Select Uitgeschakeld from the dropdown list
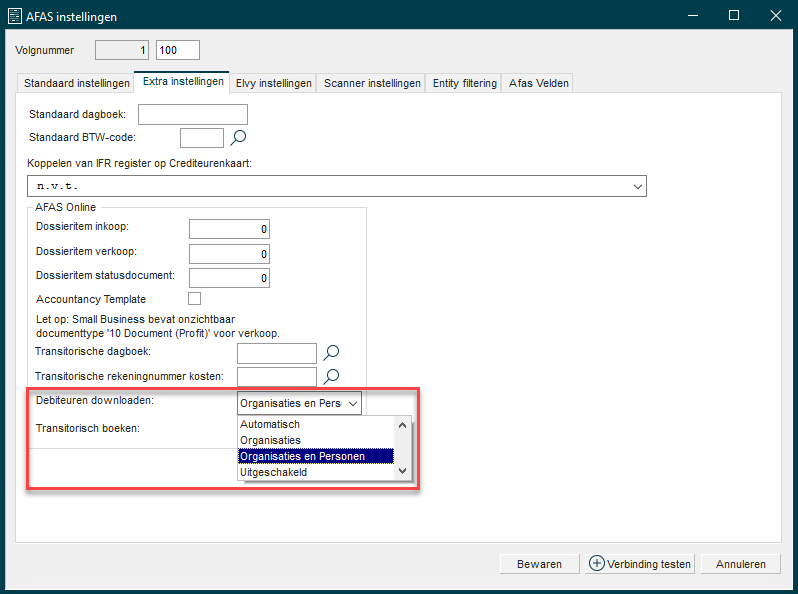 click(316, 472)
